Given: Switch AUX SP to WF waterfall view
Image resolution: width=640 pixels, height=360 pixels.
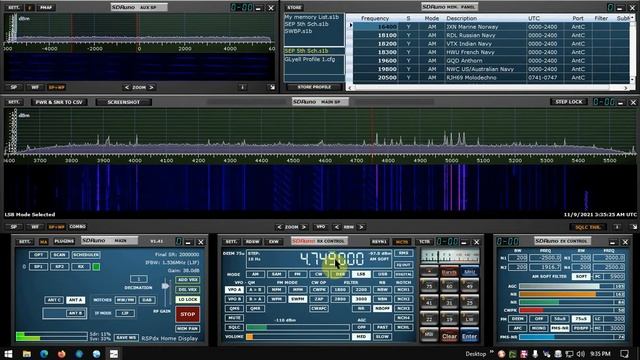Looking at the screenshot, I should tap(35, 87).
